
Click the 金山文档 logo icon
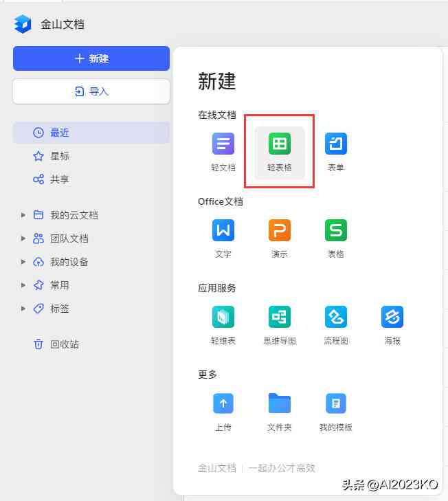(x=23, y=24)
